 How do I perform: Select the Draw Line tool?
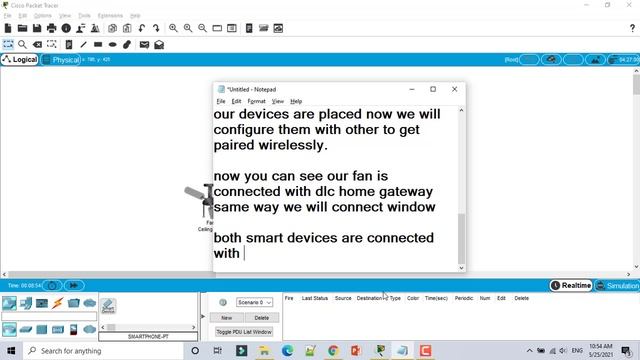[83, 44]
